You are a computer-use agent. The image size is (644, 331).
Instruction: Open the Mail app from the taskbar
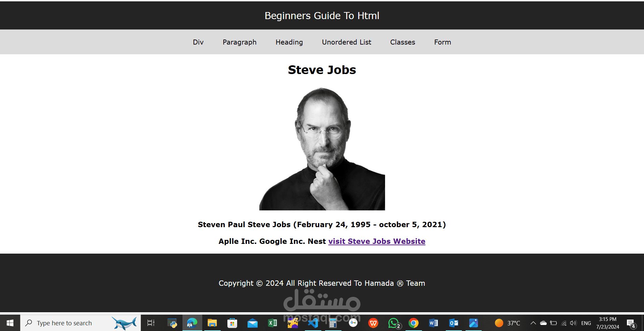(252, 323)
